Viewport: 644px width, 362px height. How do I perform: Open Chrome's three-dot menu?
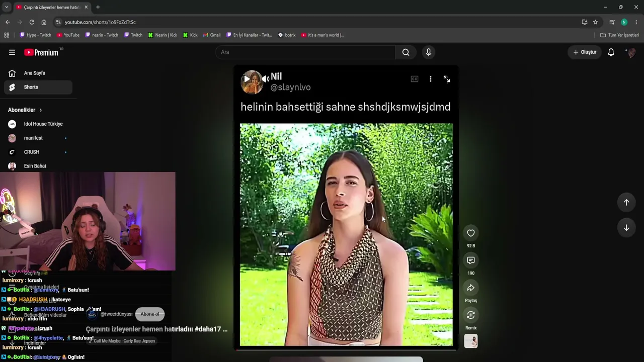coord(636,22)
